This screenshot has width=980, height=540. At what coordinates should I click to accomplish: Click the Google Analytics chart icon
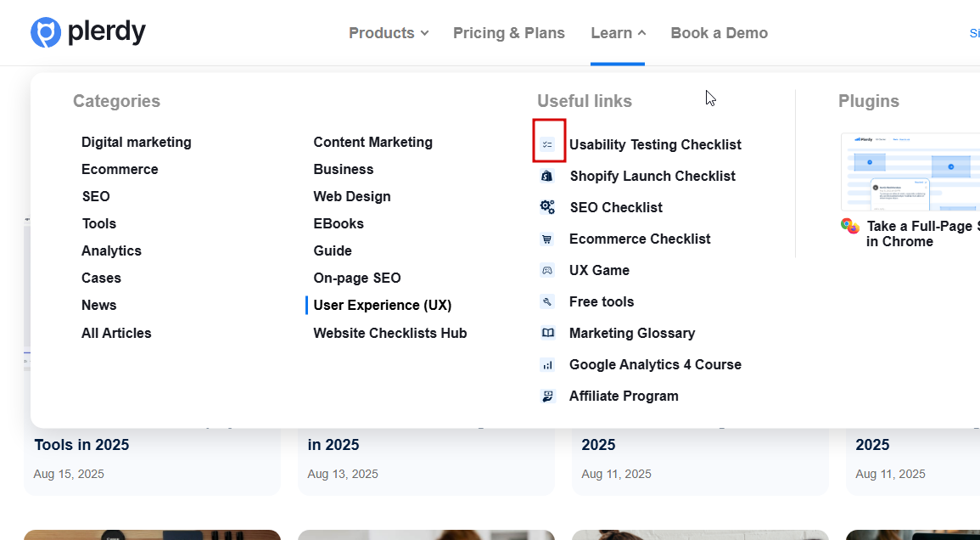tap(547, 365)
